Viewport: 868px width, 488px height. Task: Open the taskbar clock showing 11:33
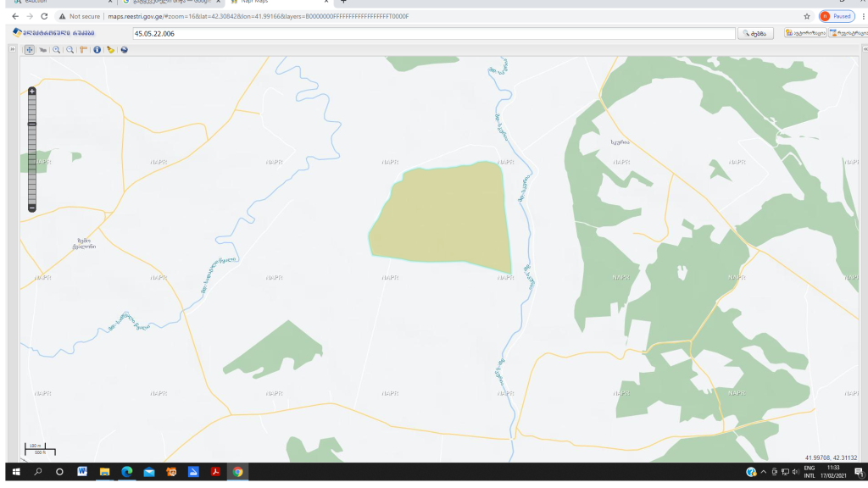pyautogui.click(x=833, y=472)
